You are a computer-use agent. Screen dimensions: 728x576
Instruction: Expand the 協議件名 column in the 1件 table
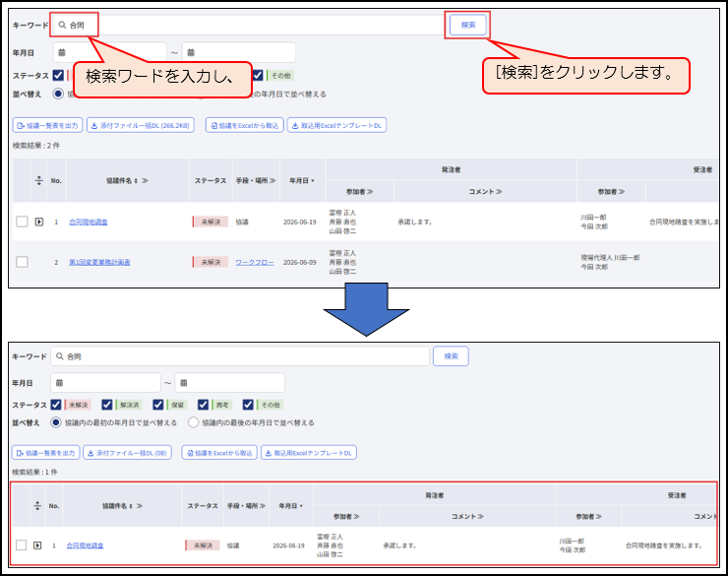click(x=140, y=506)
